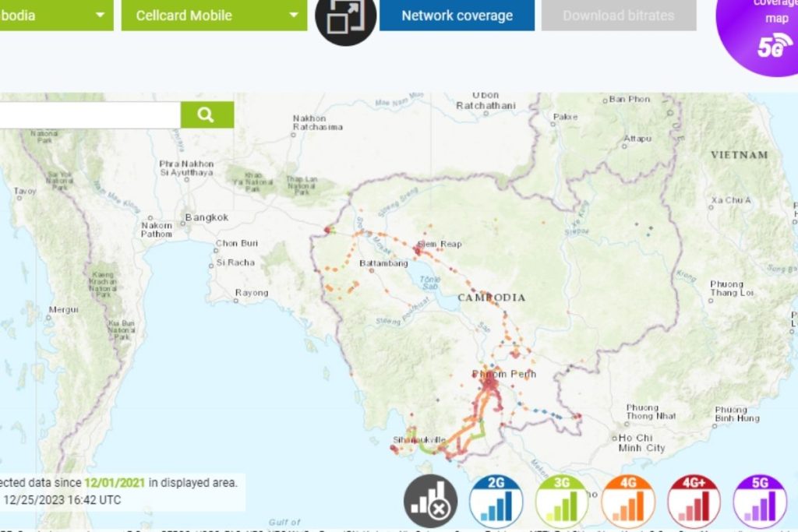Click Phnom Penh on the map
Screen dimensions: 798x532
[504, 375]
